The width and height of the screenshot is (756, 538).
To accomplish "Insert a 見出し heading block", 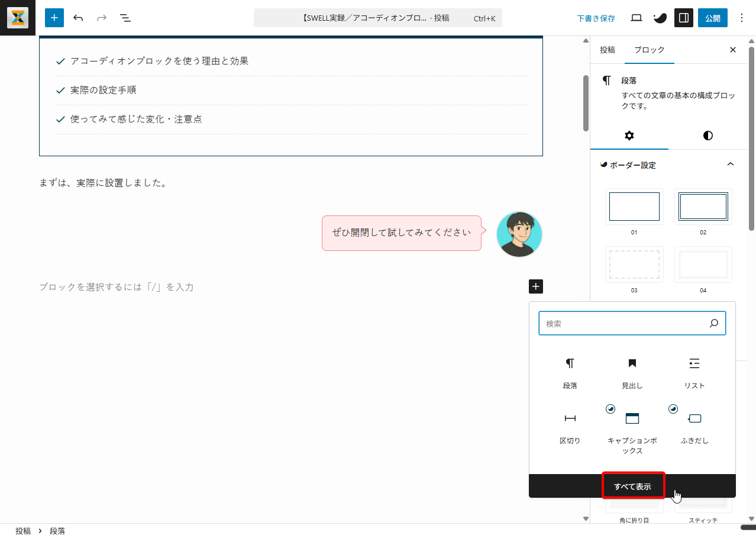I will point(632,372).
